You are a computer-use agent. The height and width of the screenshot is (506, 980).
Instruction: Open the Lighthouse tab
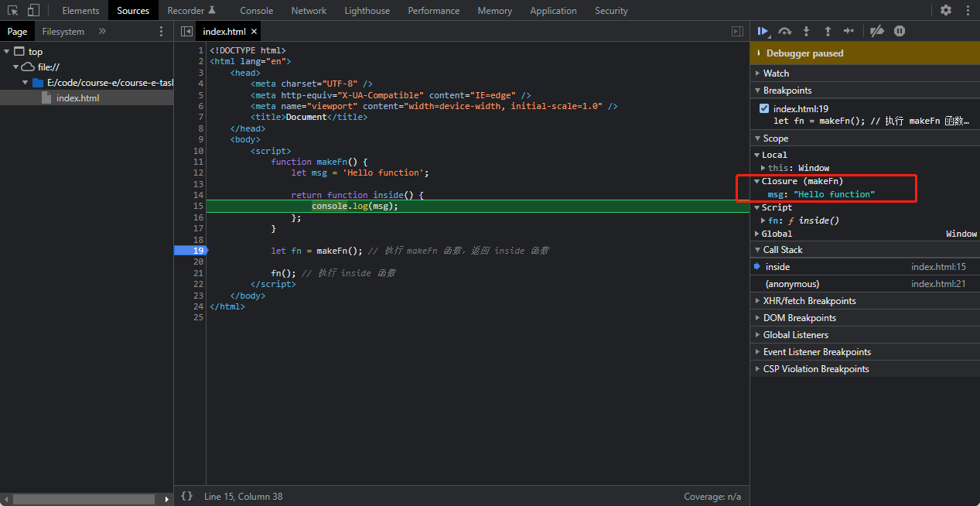(x=367, y=11)
